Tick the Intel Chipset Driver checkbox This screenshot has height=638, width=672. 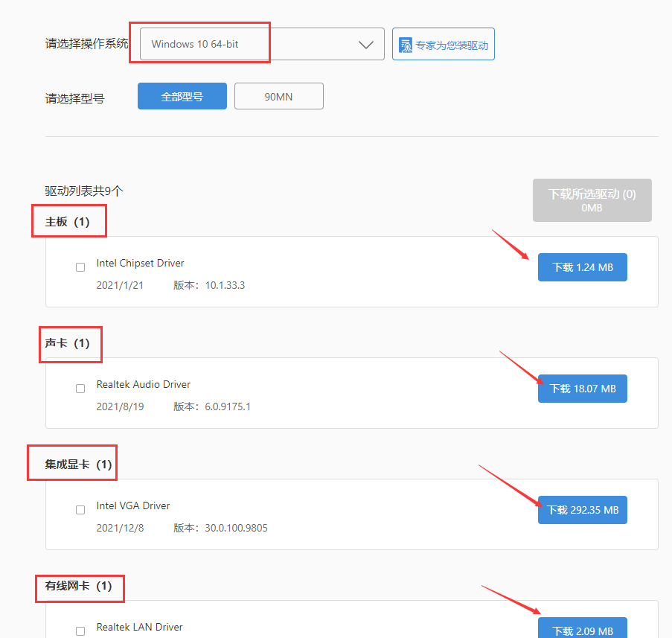pos(80,267)
